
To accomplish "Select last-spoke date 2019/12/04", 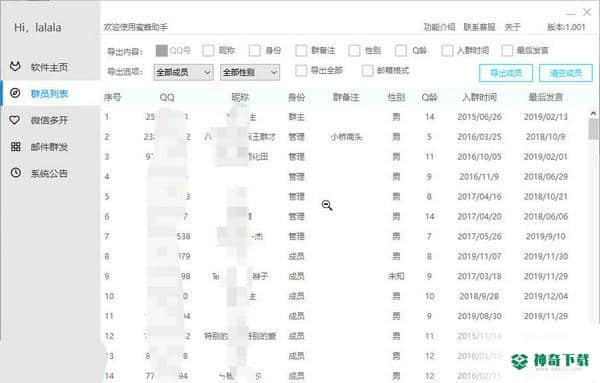I will pos(546,296).
